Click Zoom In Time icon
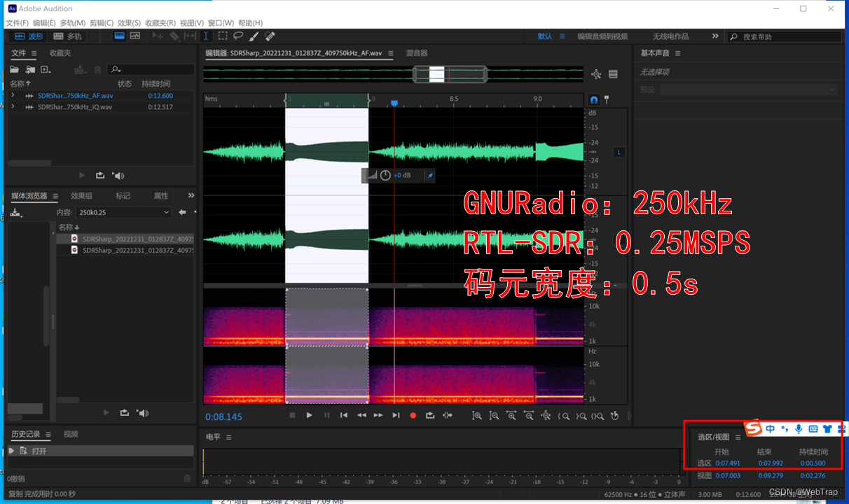 coord(511,416)
